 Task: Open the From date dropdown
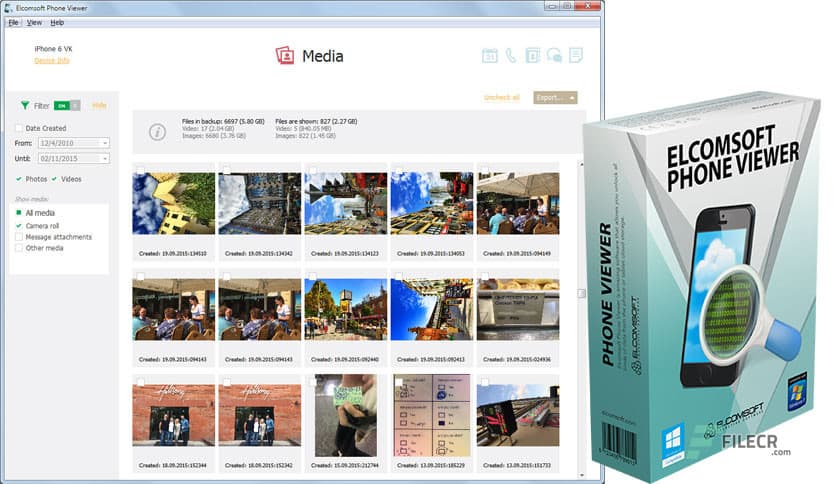pos(104,143)
